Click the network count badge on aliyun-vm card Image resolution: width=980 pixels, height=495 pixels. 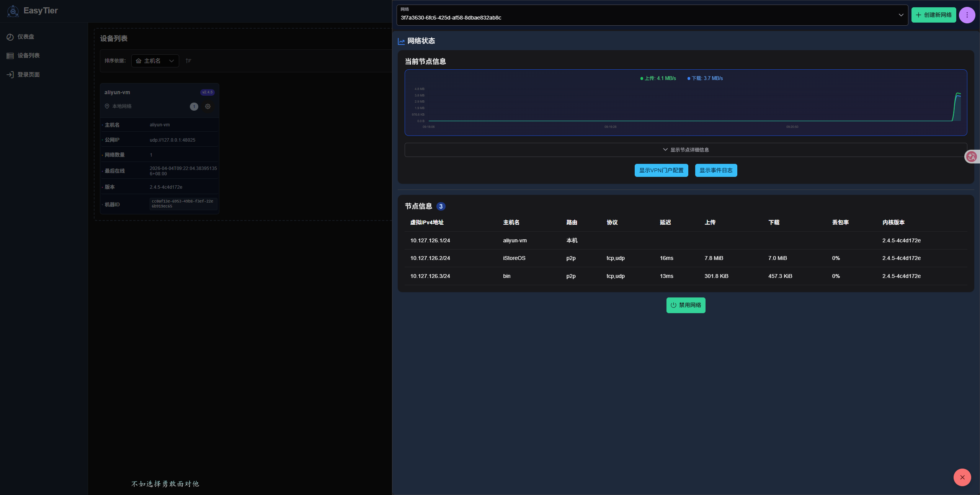(x=194, y=106)
